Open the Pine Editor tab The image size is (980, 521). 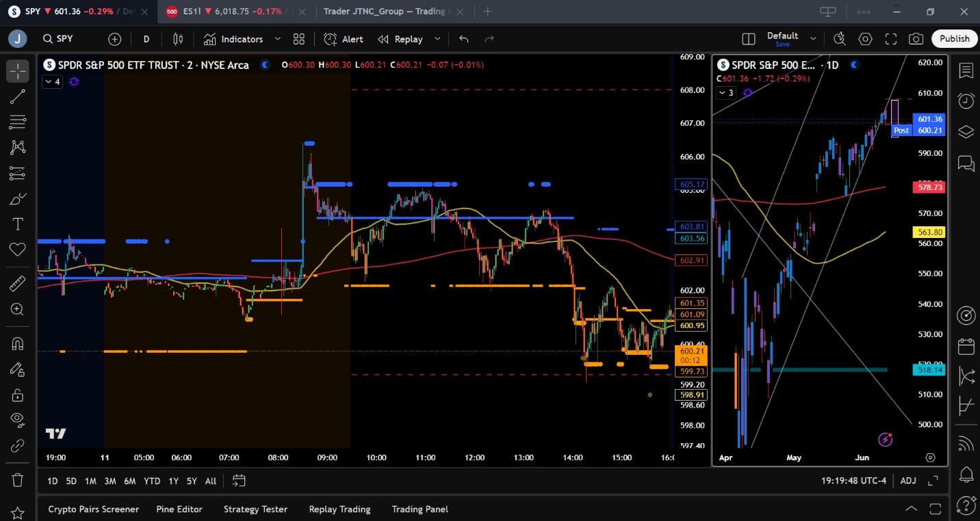179,509
